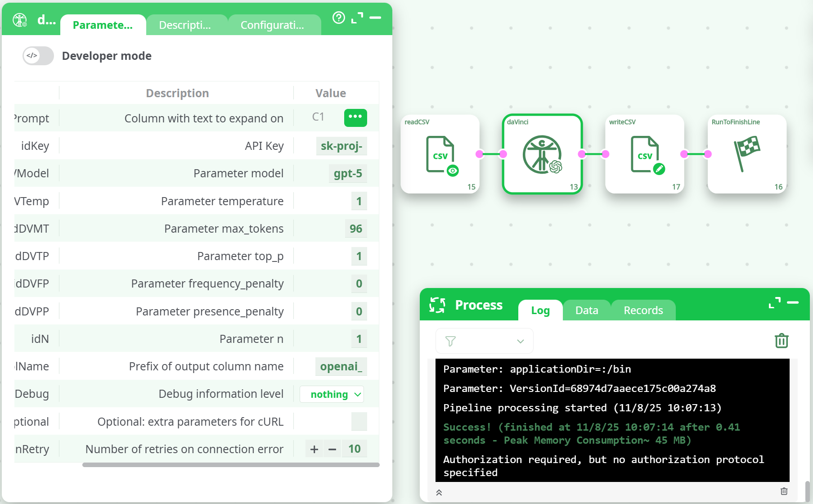The image size is (813, 504).
Task: Increase number of retries with plus button
Action: [x=314, y=449]
